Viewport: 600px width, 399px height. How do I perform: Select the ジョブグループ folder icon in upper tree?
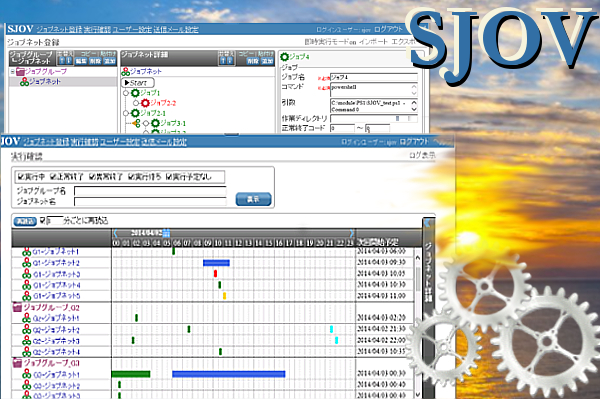click(x=20, y=72)
